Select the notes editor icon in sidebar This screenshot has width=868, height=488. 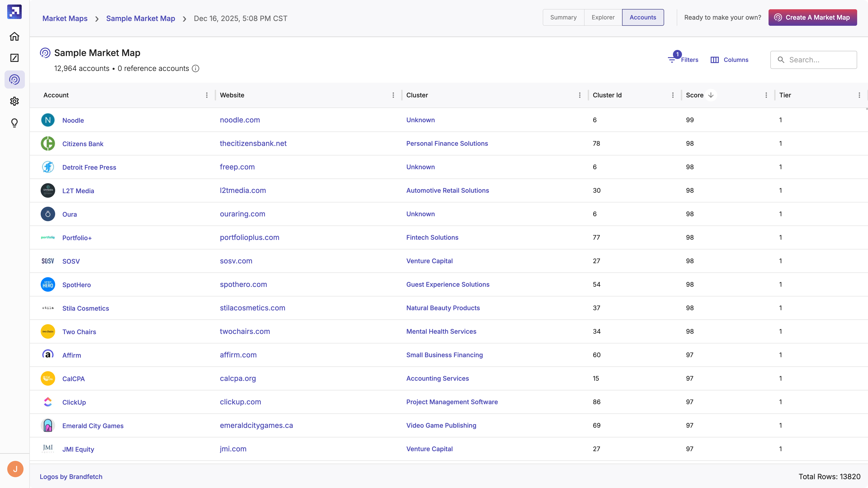(x=14, y=58)
